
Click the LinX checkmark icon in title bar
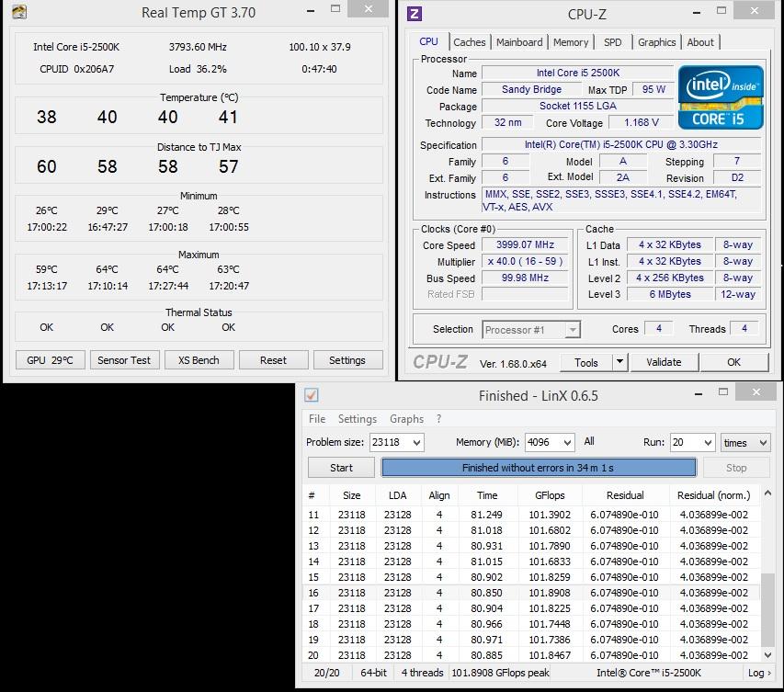pos(311,395)
